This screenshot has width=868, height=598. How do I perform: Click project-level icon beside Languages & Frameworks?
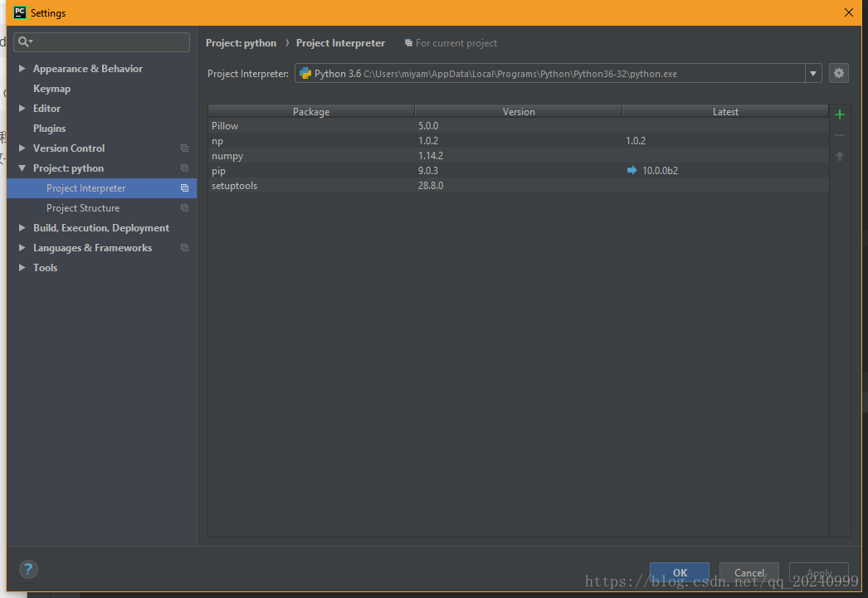(184, 248)
